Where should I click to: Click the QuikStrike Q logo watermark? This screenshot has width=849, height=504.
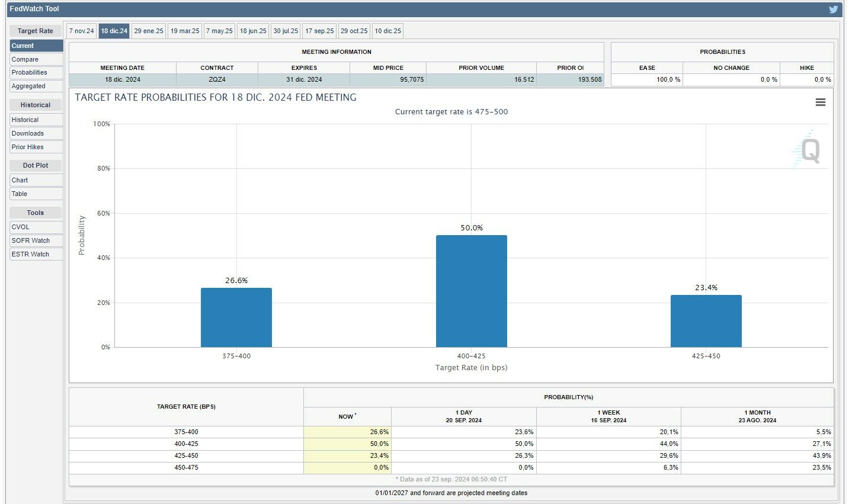click(x=809, y=150)
